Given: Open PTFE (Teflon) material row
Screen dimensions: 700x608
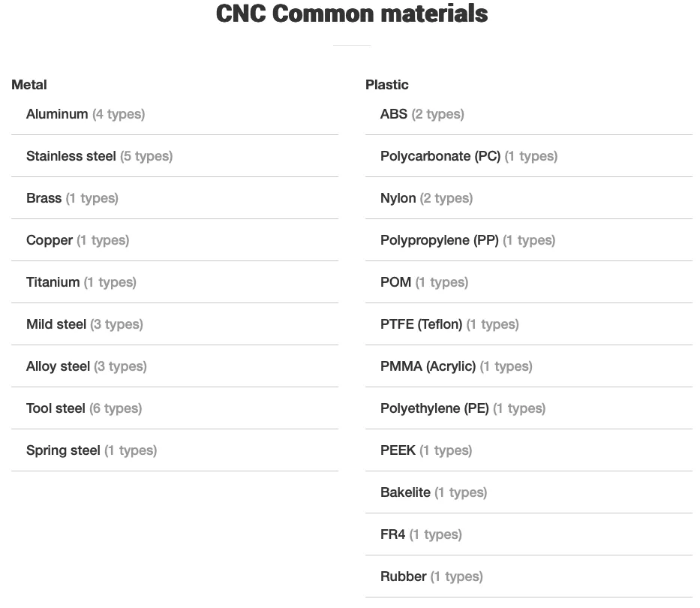Looking at the screenshot, I should click(529, 324).
